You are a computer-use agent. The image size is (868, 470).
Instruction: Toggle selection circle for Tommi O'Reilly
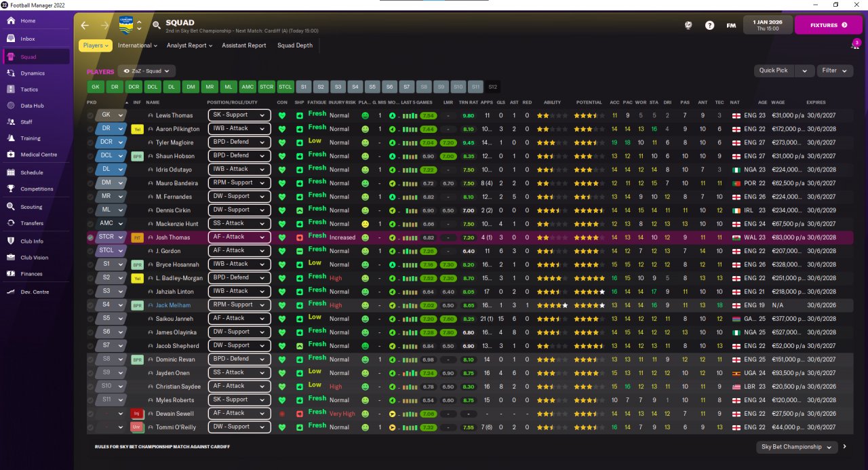coord(91,427)
